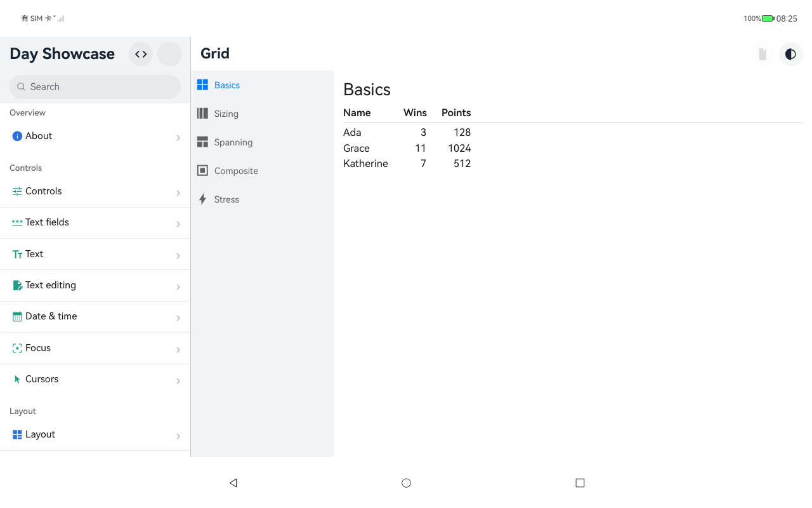Click the blue Layout grid icon
The width and height of the screenshot is (812, 508).
pyautogui.click(x=17, y=434)
